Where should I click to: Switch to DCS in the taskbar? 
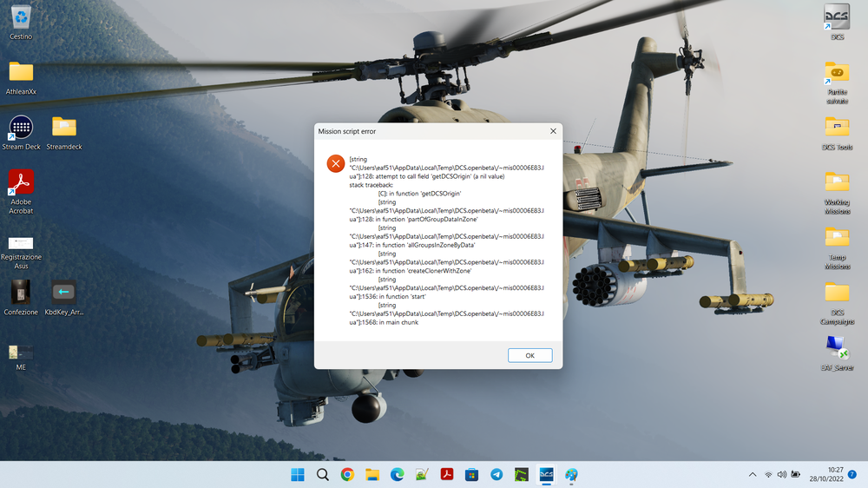click(546, 475)
